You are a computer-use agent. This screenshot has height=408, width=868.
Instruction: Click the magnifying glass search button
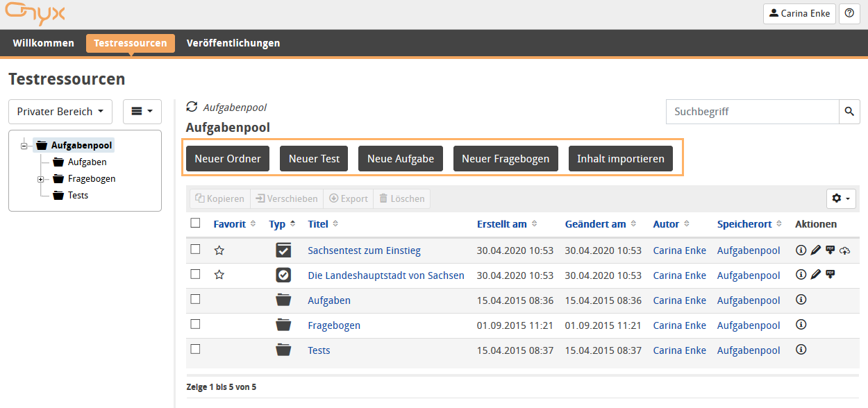849,112
